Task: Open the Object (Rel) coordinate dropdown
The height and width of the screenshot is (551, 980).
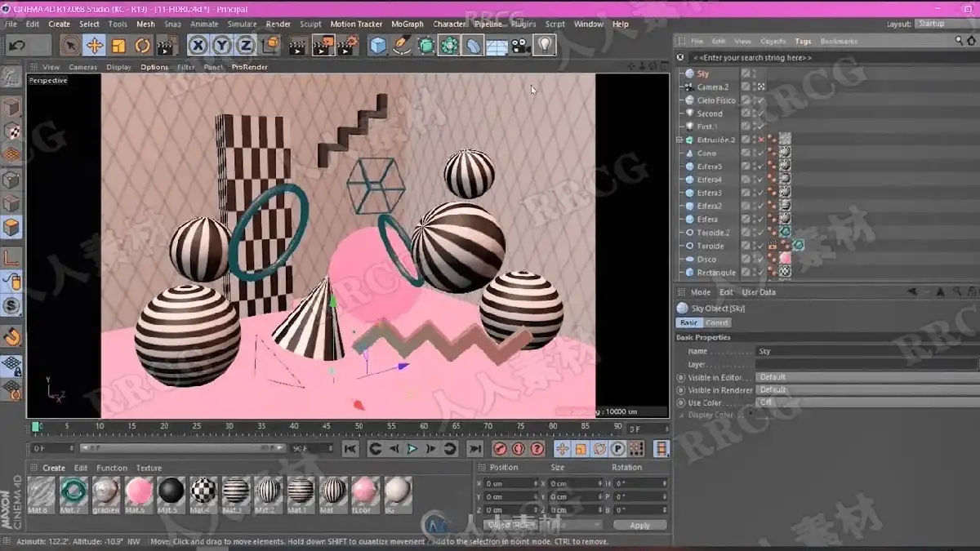Action: point(543,525)
